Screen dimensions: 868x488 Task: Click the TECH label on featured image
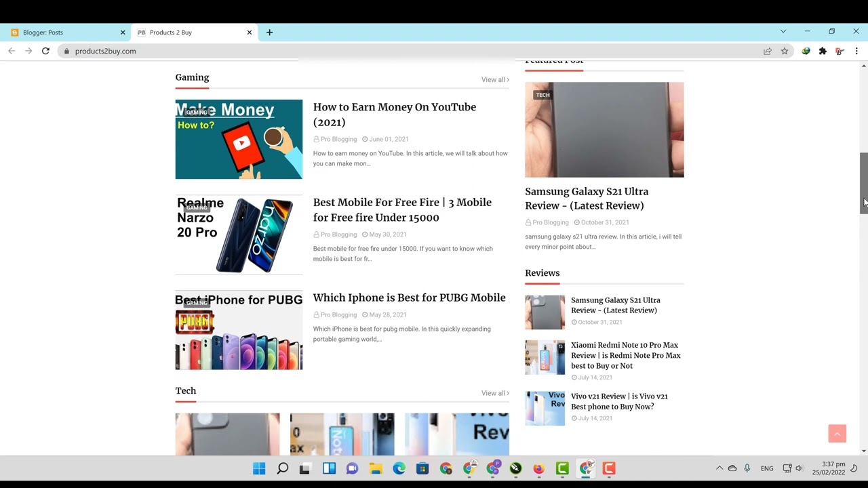pyautogui.click(x=542, y=95)
